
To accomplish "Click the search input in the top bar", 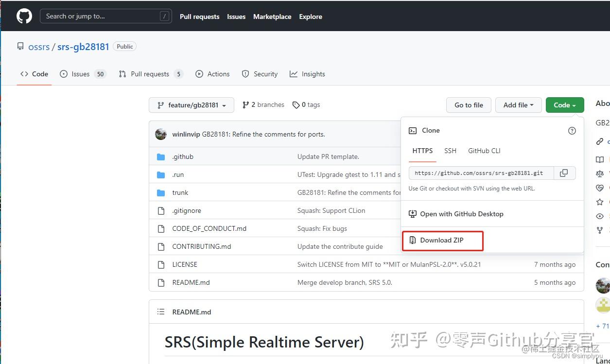I will [x=106, y=16].
